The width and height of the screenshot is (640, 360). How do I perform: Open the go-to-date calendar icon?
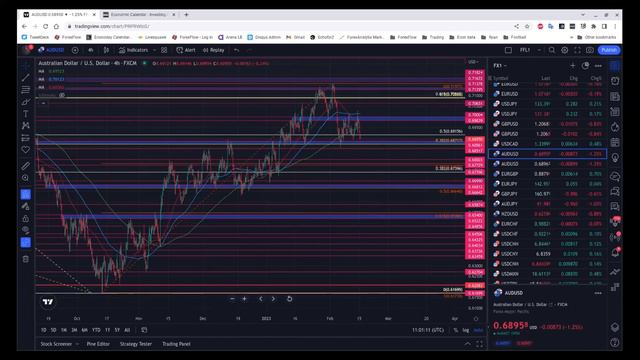(144, 330)
